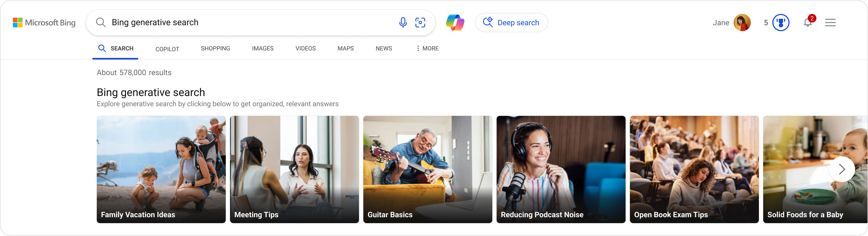This screenshot has width=868, height=236.
Task: Switch to the COPILOT tab
Action: 167,49
